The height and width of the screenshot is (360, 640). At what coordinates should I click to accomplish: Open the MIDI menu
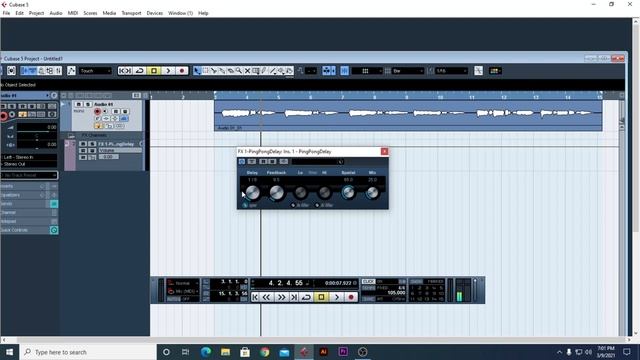73,13
